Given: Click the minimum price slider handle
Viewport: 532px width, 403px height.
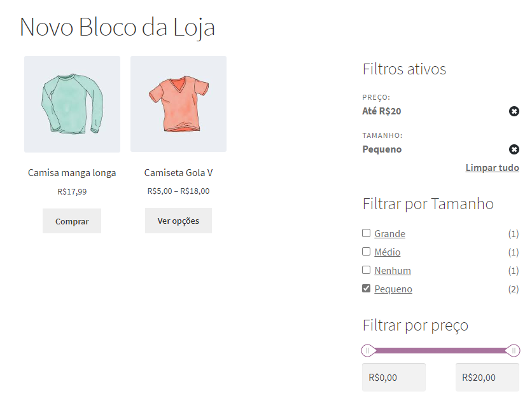Looking at the screenshot, I should [x=368, y=350].
